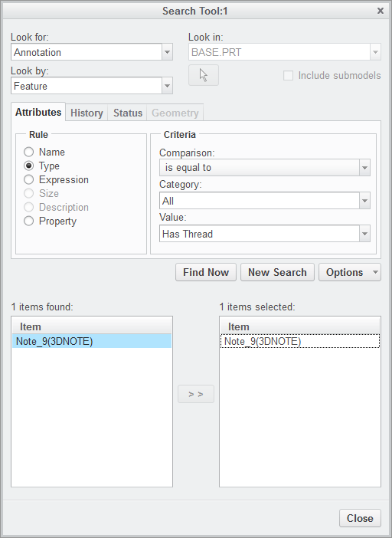Open the Look by Feature dropdown
392x538 pixels.
(x=167, y=86)
